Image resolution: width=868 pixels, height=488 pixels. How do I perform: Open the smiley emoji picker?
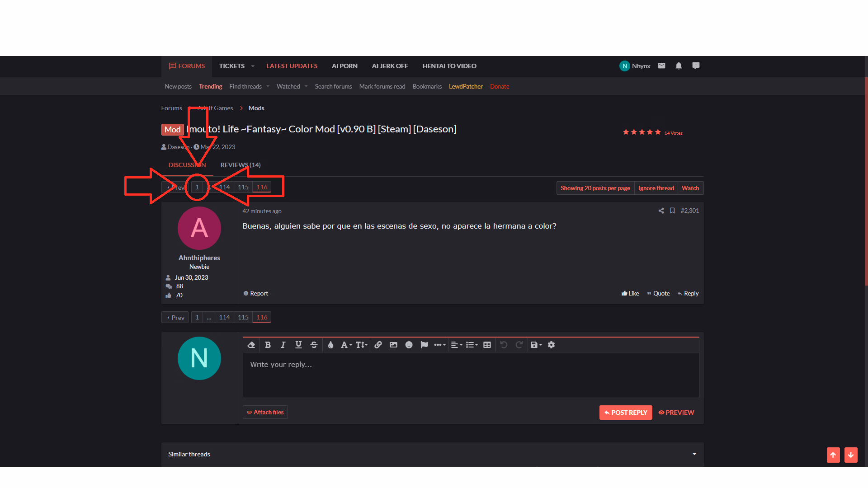[409, 345]
